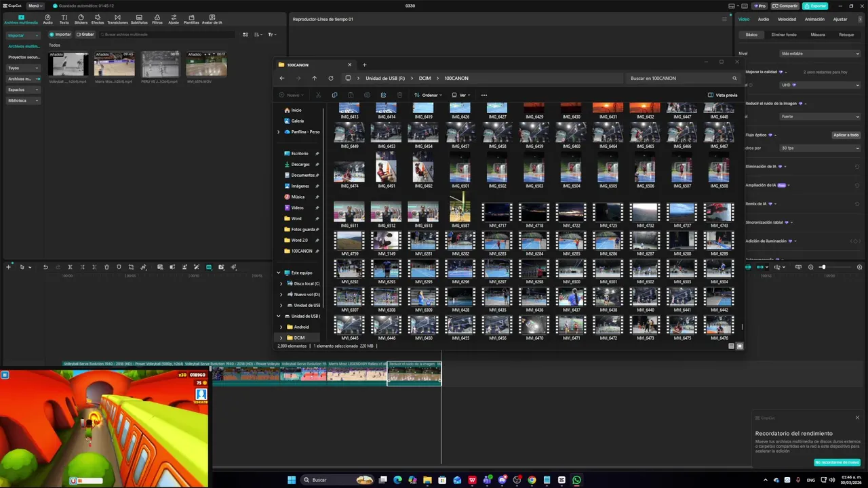Select the Retoque sub-tab
Viewport: 868px width, 488px height.
[846, 35]
